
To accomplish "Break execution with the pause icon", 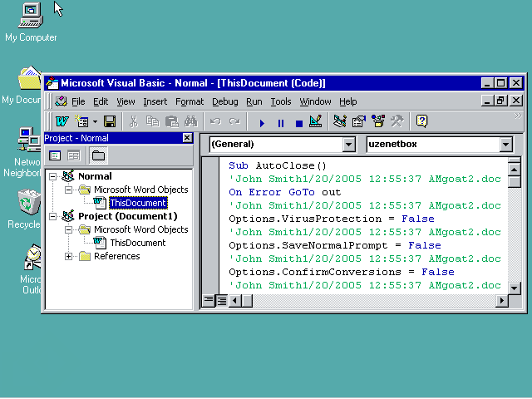I will coord(281,123).
